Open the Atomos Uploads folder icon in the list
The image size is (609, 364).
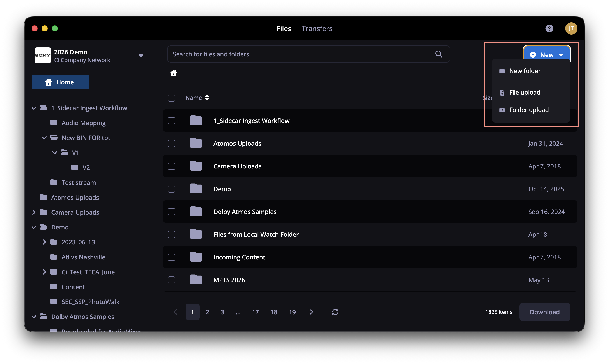click(196, 143)
